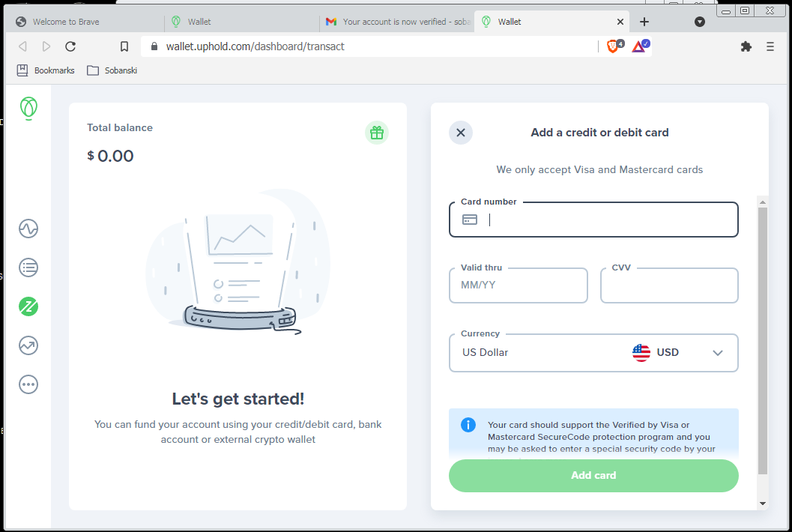Click the Uphold logo in sidebar

coord(28,108)
